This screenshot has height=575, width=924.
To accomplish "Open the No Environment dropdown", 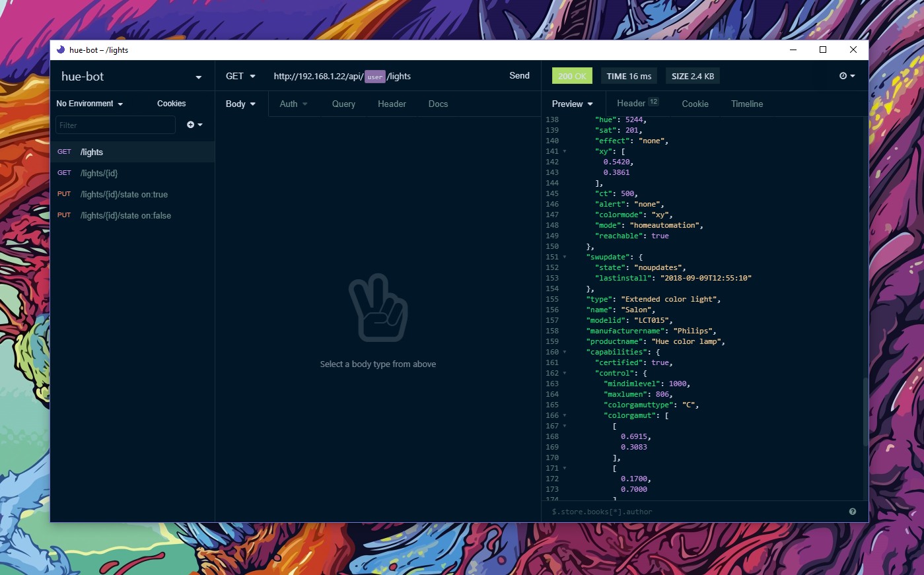I will pos(89,104).
